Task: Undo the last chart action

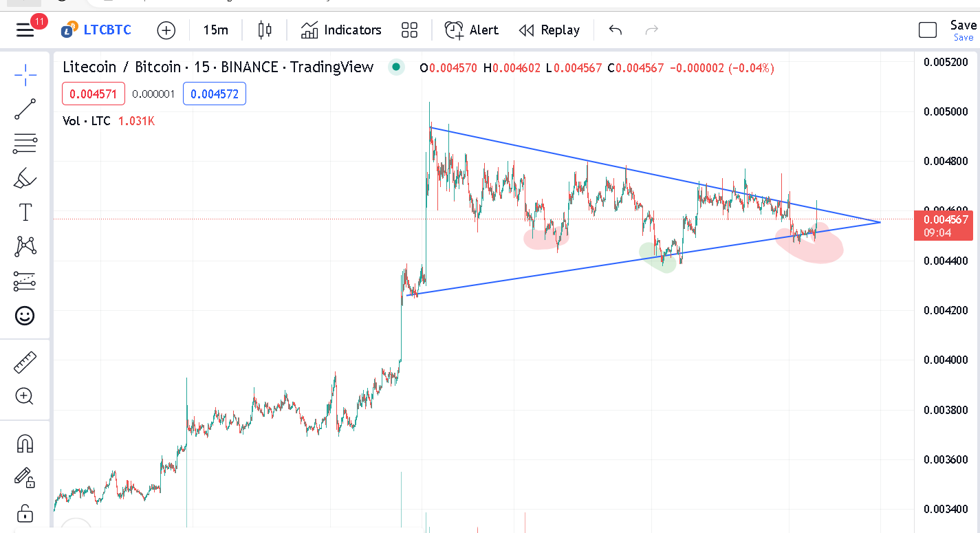Action: (616, 30)
